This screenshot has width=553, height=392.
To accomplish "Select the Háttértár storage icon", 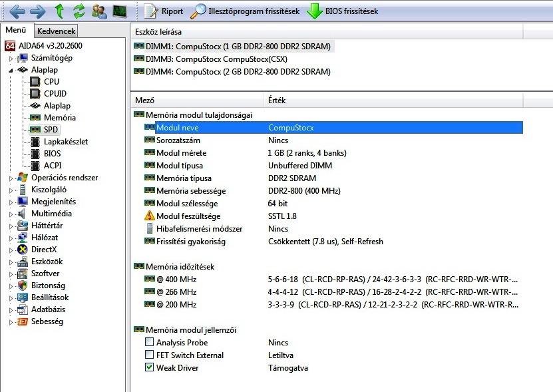I will [x=23, y=226].
